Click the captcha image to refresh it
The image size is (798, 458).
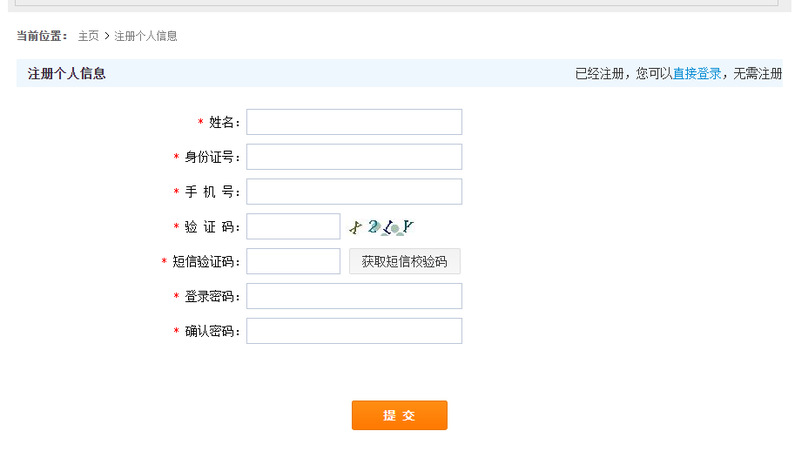381,227
